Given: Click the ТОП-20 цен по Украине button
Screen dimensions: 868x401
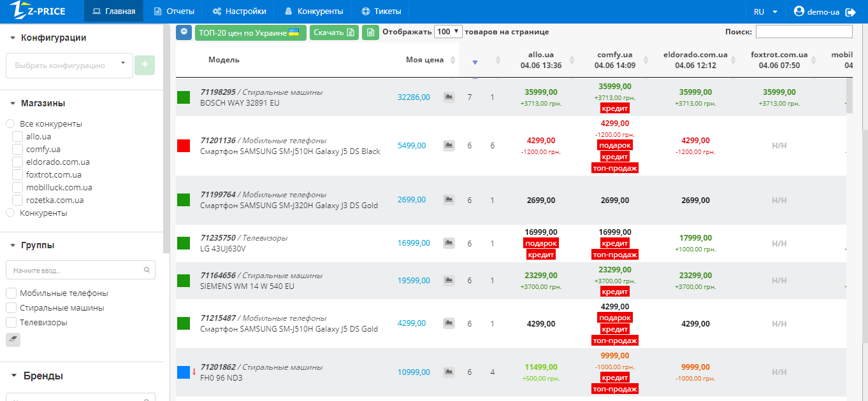Looking at the screenshot, I should 250,32.
